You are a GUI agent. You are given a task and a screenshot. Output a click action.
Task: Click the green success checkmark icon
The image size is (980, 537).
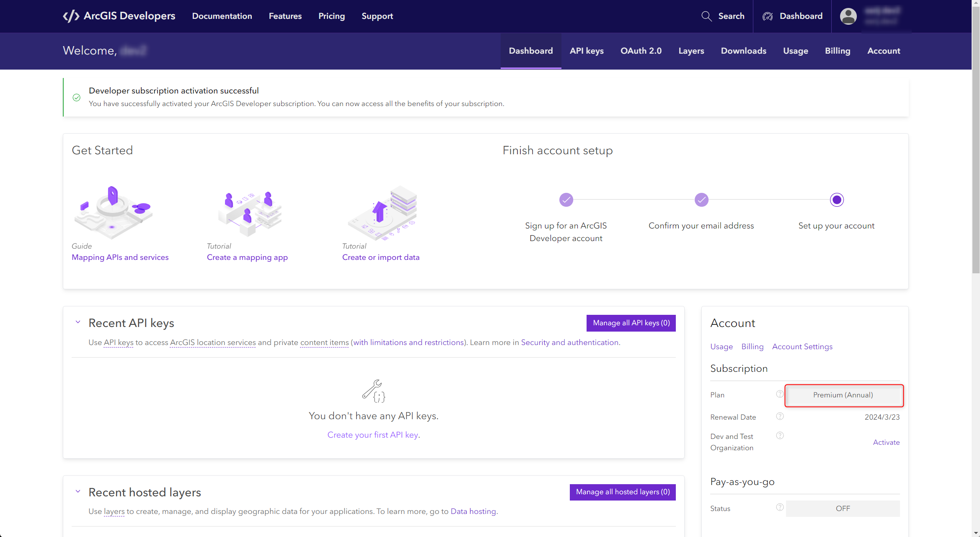pyautogui.click(x=77, y=97)
